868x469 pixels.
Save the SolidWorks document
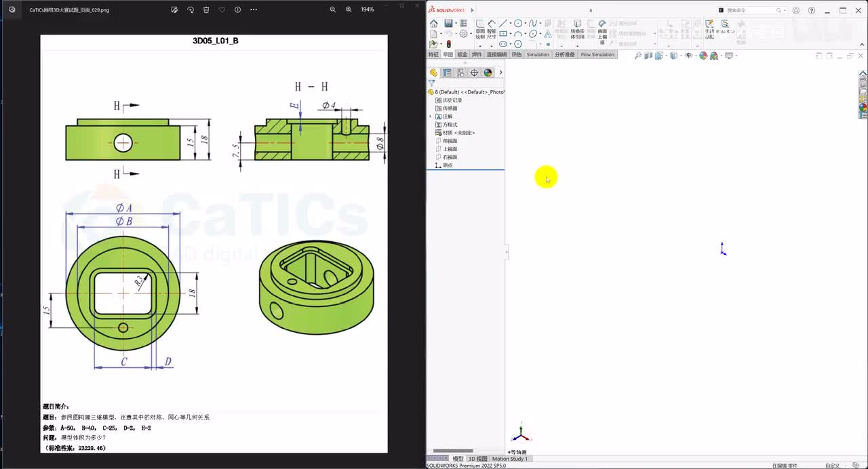tap(448, 23)
